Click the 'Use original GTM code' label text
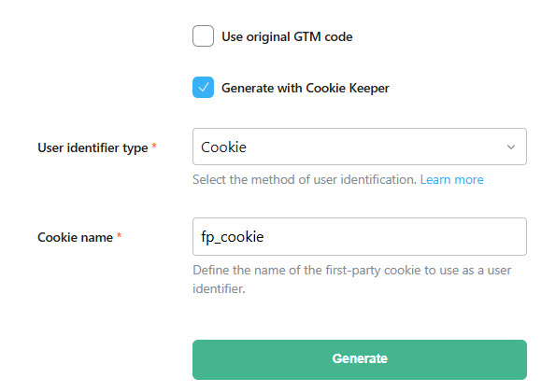 287,36
